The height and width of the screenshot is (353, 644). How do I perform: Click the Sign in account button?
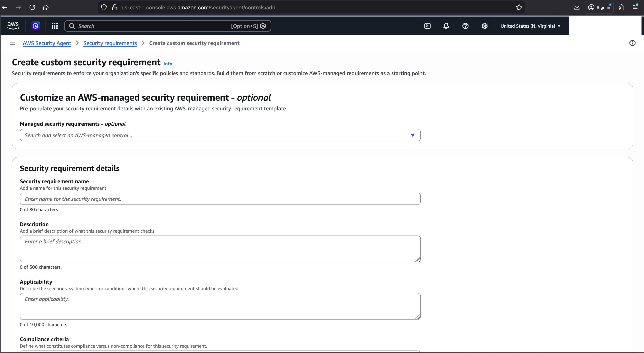click(599, 7)
